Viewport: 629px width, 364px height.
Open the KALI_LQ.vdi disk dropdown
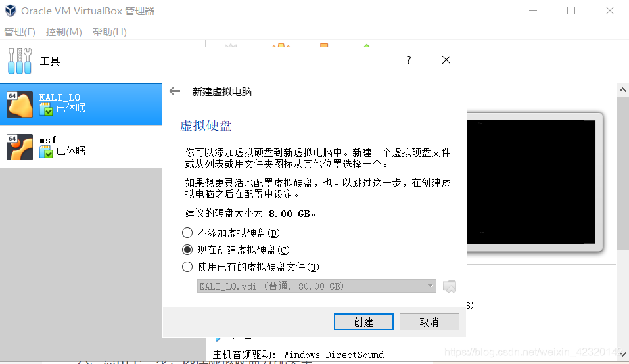point(317,286)
